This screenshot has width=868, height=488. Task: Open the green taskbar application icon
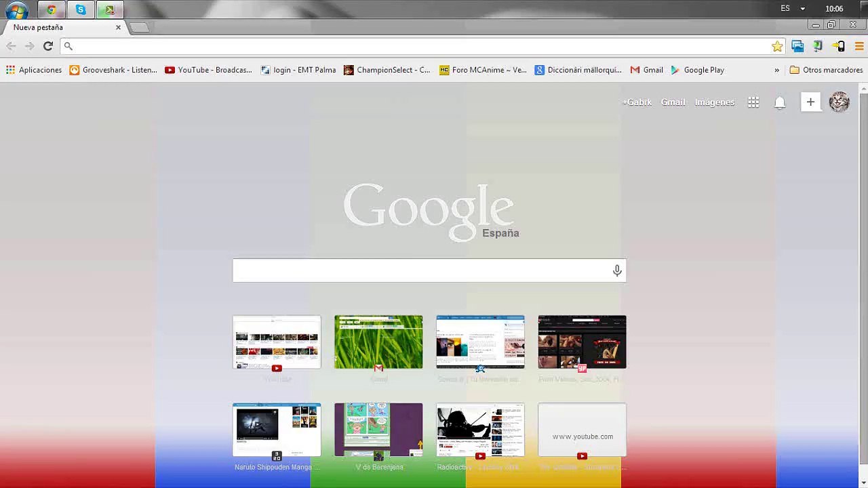click(109, 9)
